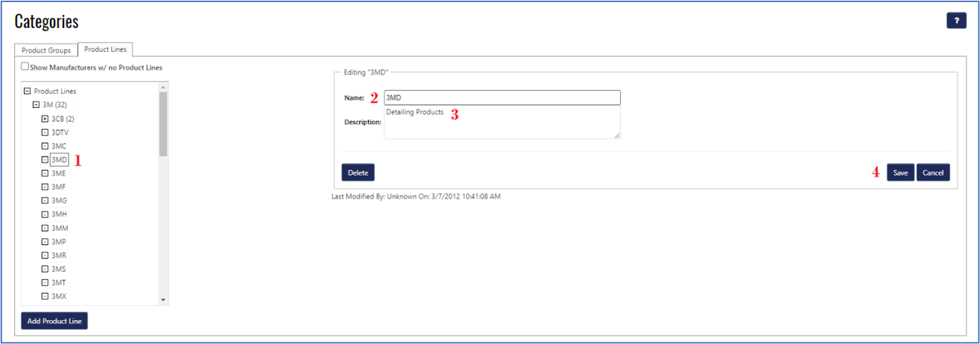Click the Add Product Line button
Image resolution: width=980 pixels, height=344 pixels.
coord(55,321)
